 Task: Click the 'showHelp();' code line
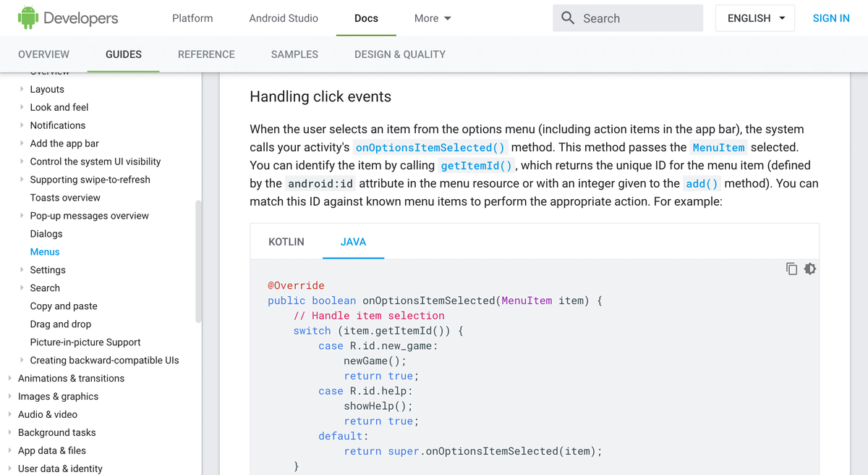click(378, 406)
